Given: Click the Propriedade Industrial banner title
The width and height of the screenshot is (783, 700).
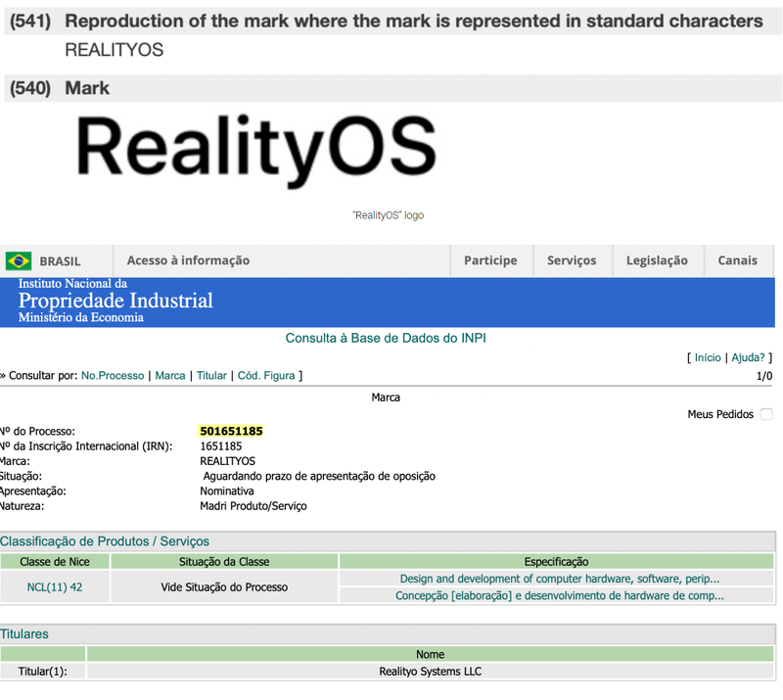Looking at the screenshot, I should (x=115, y=301).
